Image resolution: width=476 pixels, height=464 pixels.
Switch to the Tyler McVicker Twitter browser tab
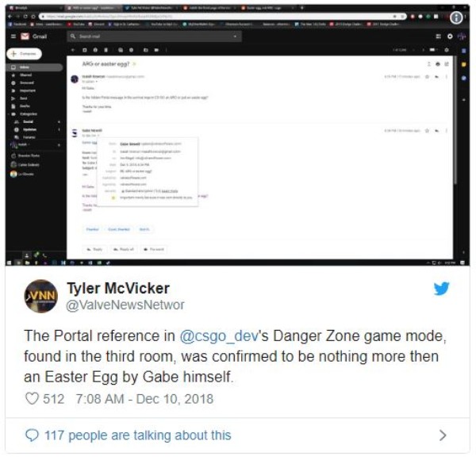click(x=151, y=8)
